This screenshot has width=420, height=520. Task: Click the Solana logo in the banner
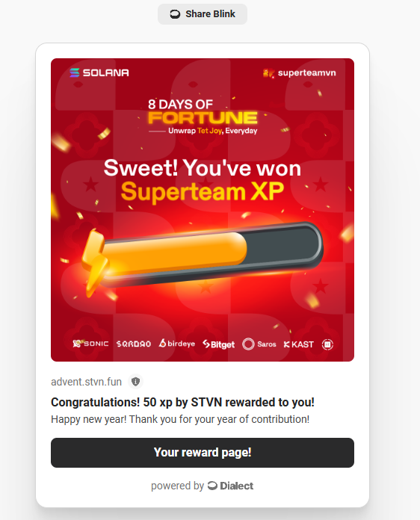tap(99, 72)
